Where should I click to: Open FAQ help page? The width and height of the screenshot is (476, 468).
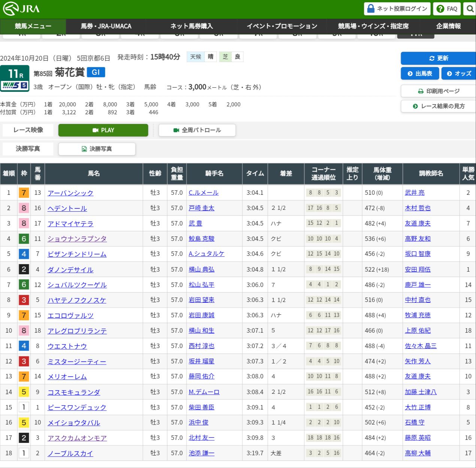[x=447, y=9]
